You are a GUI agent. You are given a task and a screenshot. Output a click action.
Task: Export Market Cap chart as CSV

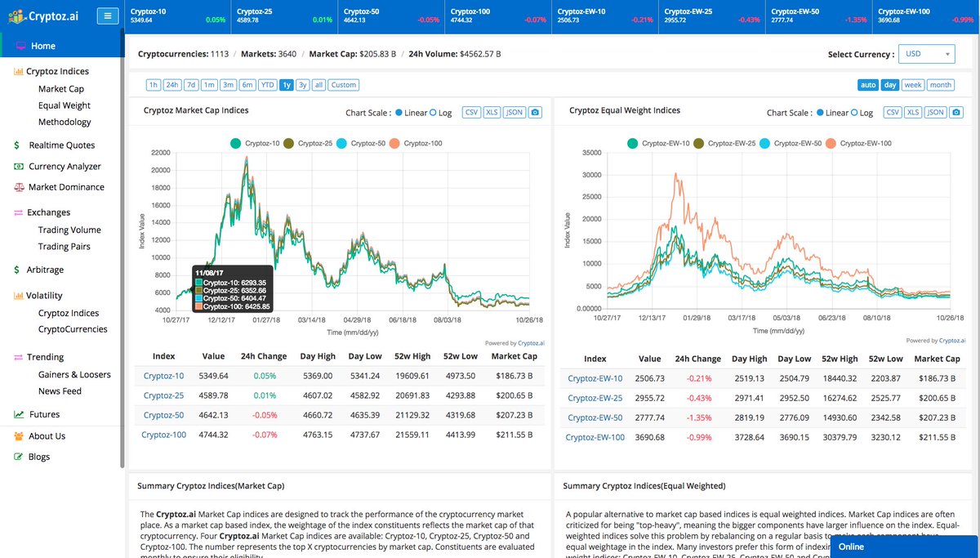tap(471, 113)
